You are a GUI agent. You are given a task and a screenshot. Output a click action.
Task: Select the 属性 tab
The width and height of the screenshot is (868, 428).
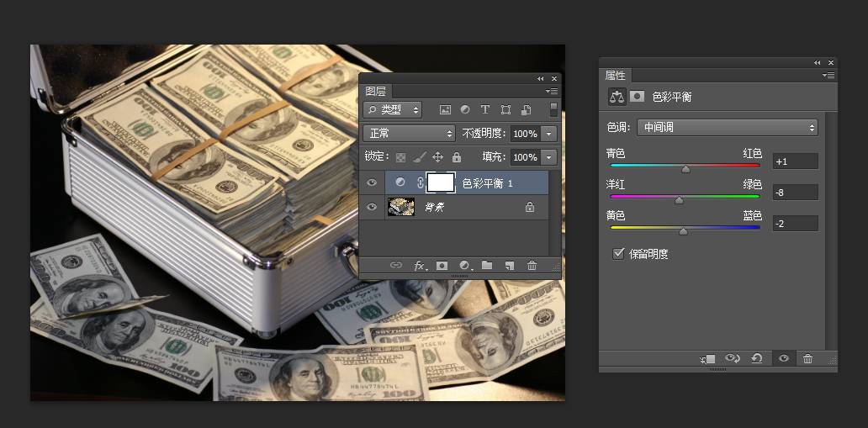pyautogui.click(x=615, y=76)
